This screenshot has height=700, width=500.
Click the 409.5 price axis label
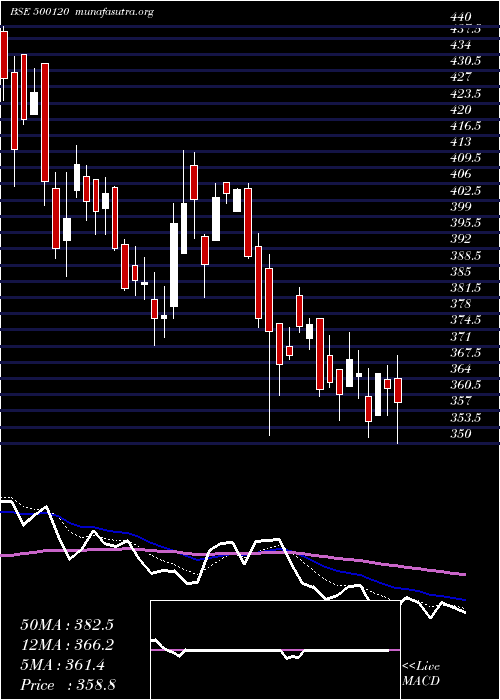[x=466, y=158]
